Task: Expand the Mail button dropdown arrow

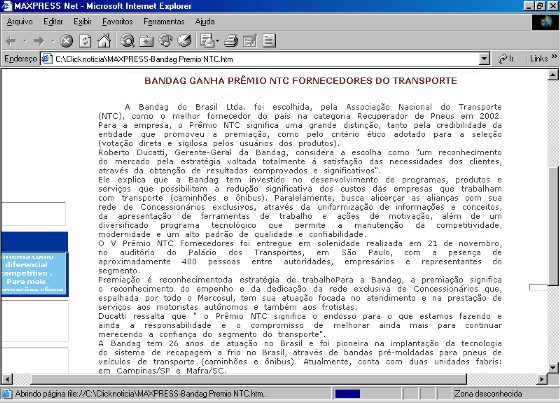Action: click(x=217, y=41)
